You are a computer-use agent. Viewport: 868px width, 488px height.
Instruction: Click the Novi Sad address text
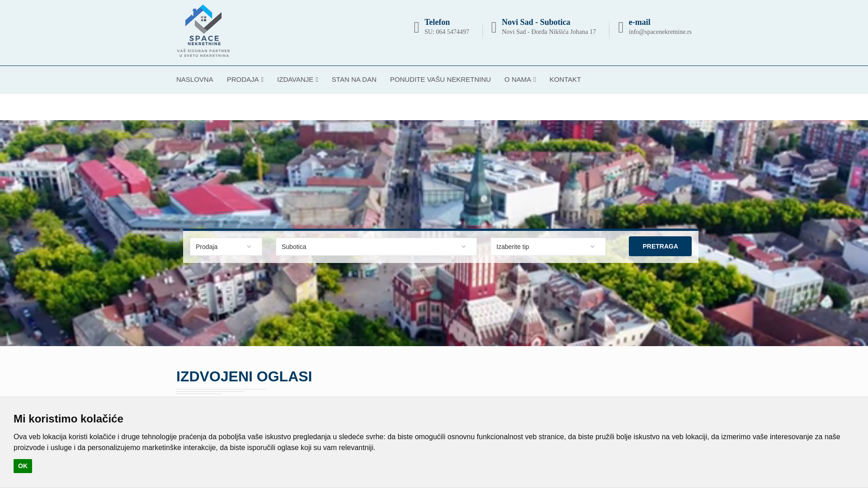click(549, 32)
